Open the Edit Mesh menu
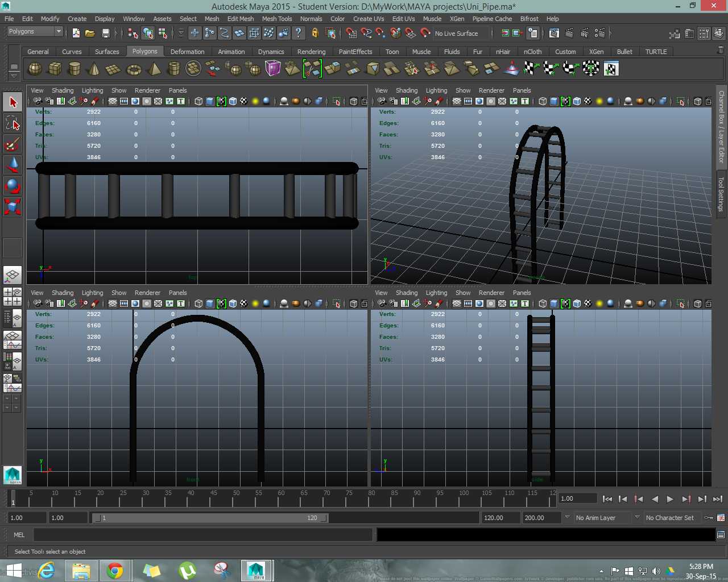Screen dimensions: 728x582 pyautogui.click(x=241, y=19)
